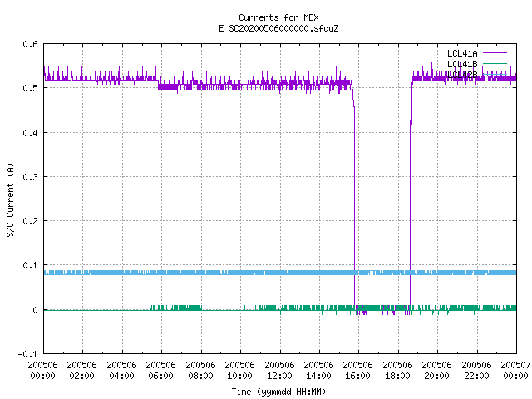Click the 200506 12:00 x-axis tick label
Viewport: 532px width, 399px height.
tap(279, 370)
